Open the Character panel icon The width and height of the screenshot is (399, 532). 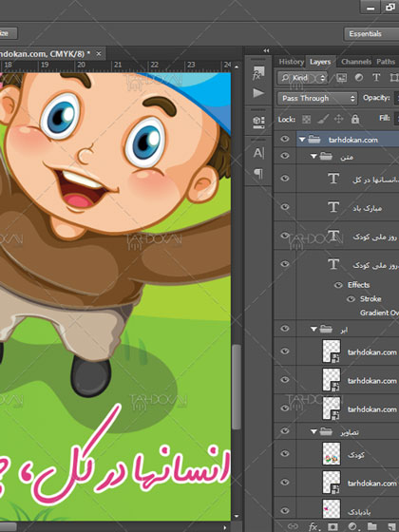click(x=258, y=153)
